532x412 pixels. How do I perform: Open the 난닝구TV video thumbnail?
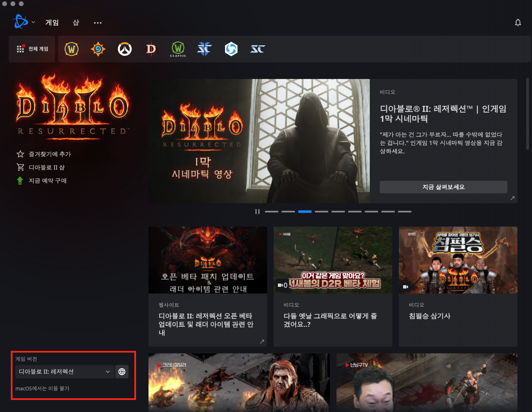427,382
